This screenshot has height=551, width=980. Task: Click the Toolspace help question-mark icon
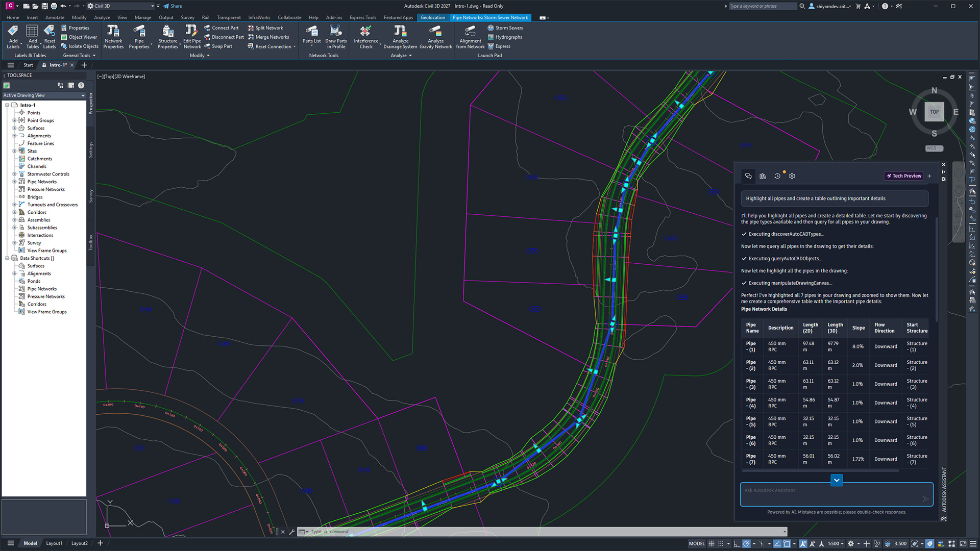pos(81,85)
